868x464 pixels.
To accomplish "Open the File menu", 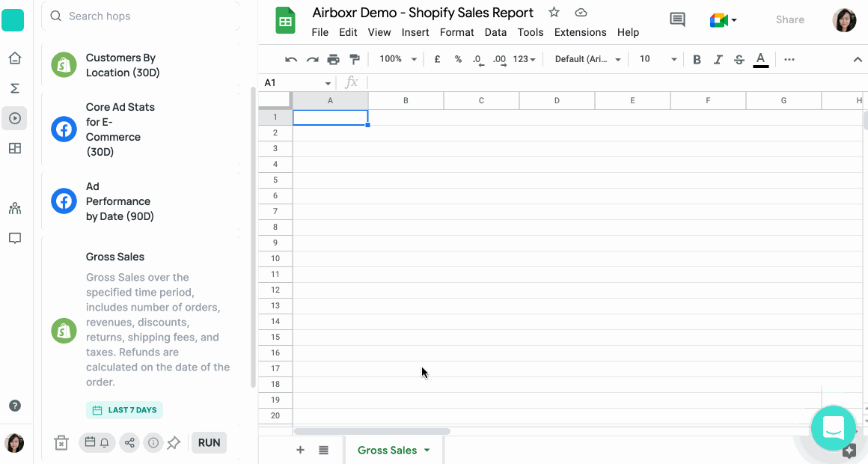I will tap(320, 32).
